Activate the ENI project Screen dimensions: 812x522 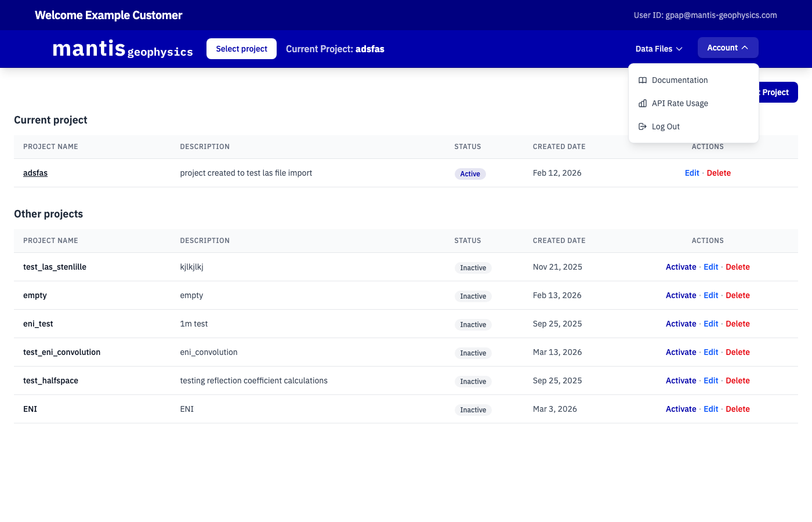click(x=681, y=409)
